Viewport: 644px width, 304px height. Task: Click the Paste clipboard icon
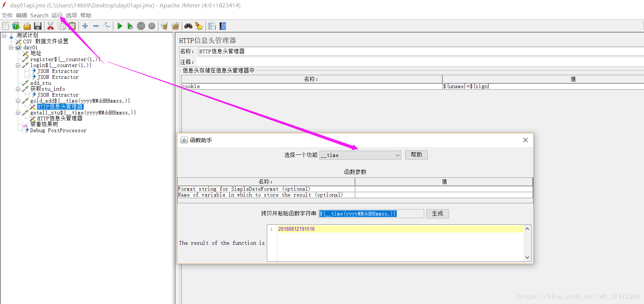coord(72,26)
